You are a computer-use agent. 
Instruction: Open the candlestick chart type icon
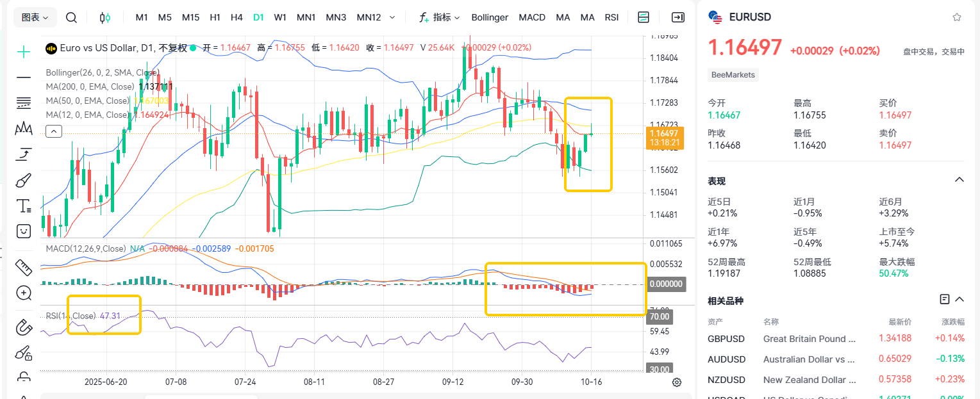[x=106, y=17]
